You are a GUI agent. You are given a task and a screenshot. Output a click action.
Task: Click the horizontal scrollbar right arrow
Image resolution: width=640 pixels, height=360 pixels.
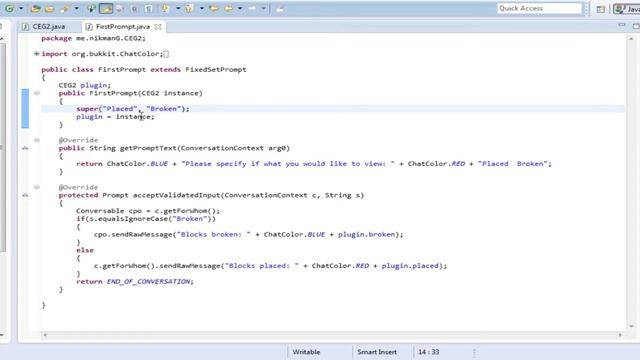pyautogui.click(x=620, y=335)
